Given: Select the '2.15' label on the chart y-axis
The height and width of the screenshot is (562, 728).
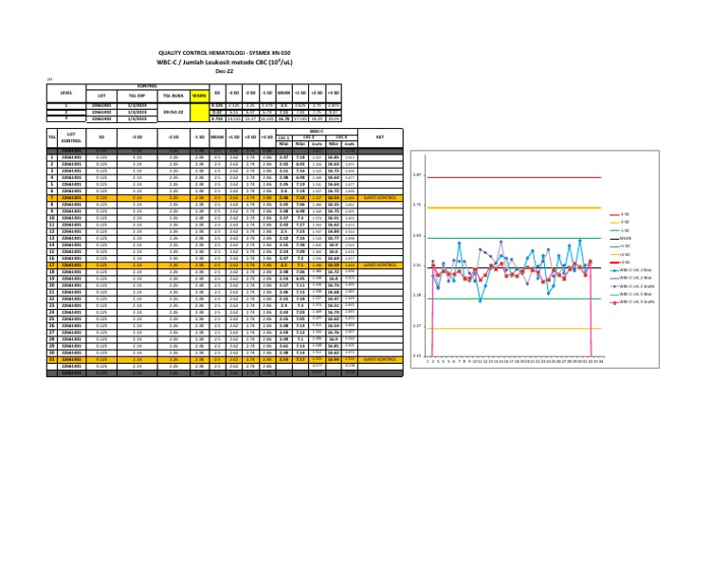Looking at the screenshot, I should pos(417,356).
